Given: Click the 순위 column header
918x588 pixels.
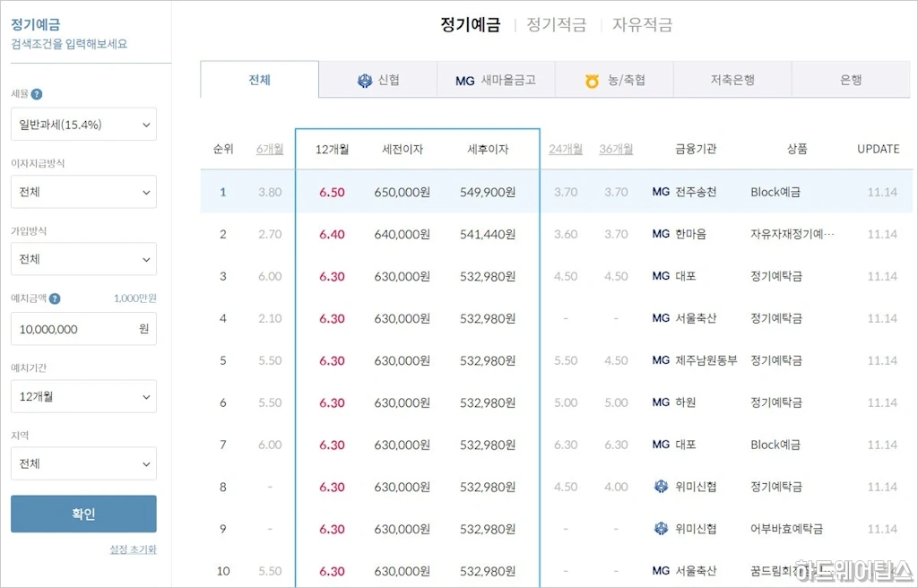Looking at the screenshot, I should [223, 150].
